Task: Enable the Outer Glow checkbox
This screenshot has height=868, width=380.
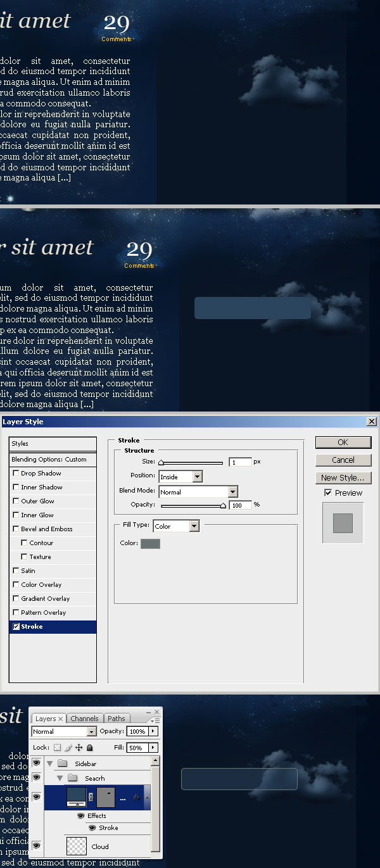Action: coord(16,501)
